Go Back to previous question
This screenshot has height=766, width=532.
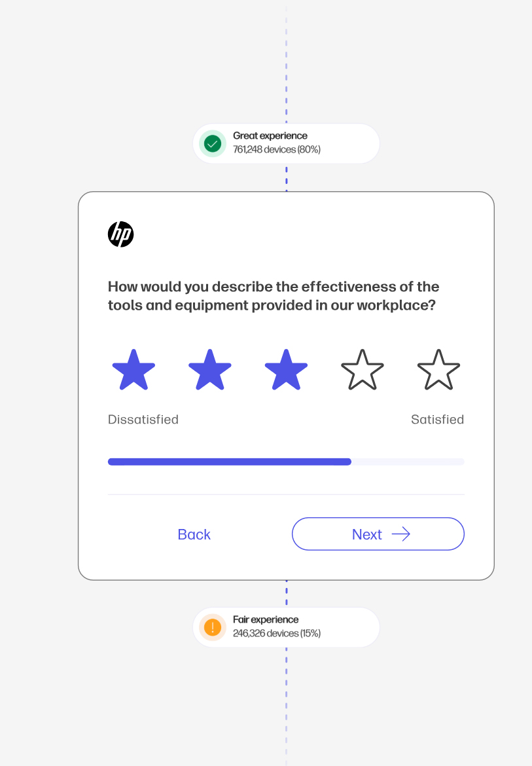194,534
